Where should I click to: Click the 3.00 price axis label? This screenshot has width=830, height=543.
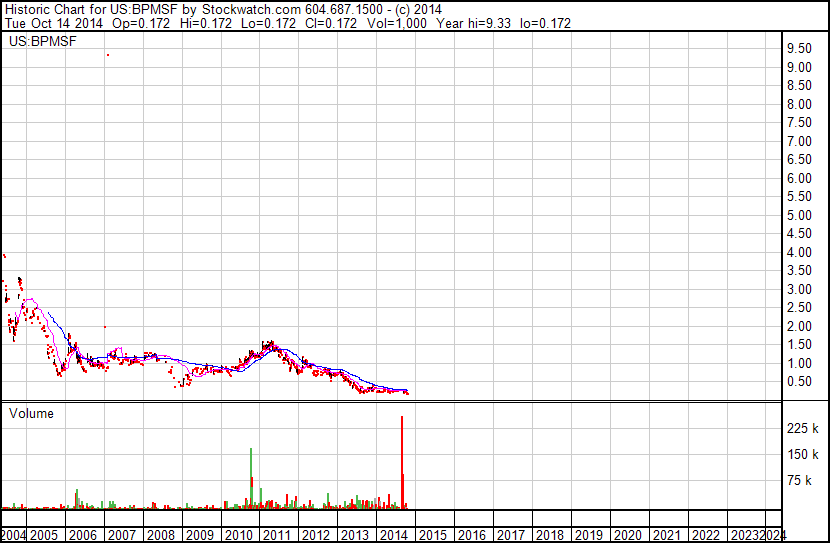click(x=799, y=289)
